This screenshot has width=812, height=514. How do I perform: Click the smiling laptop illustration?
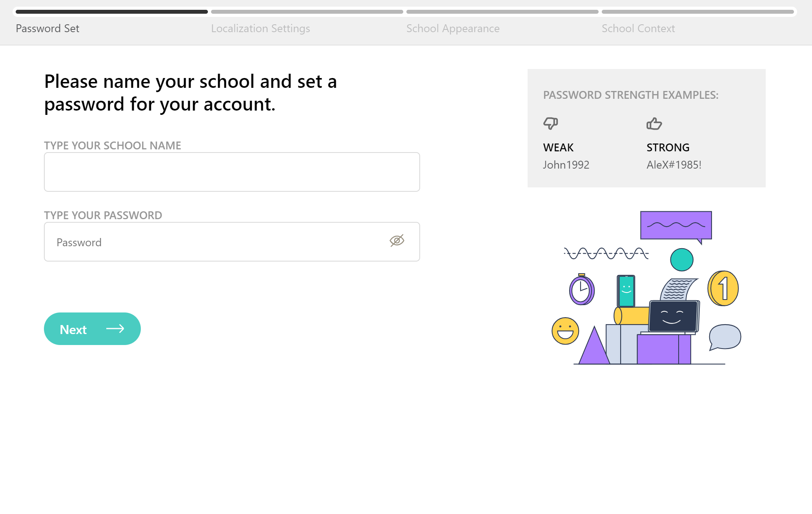(x=674, y=317)
